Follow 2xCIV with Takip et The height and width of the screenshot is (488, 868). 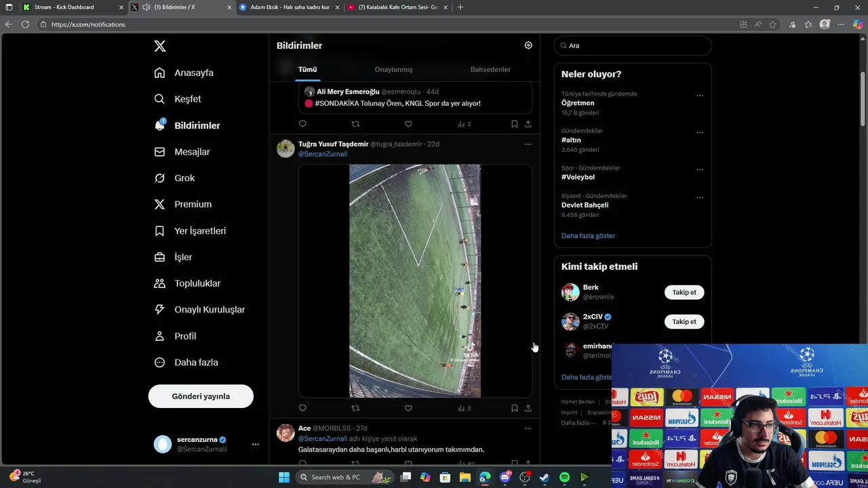[684, 322]
